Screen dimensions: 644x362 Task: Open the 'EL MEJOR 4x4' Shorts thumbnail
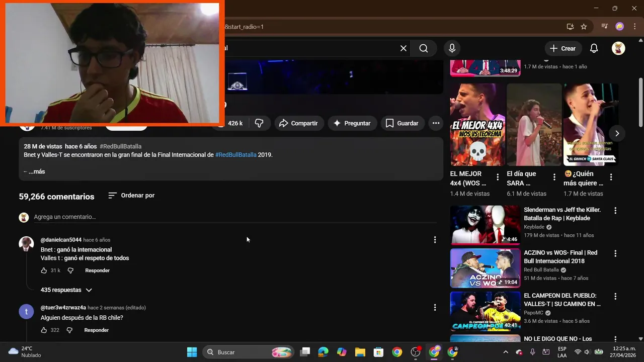pyautogui.click(x=477, y=125)
